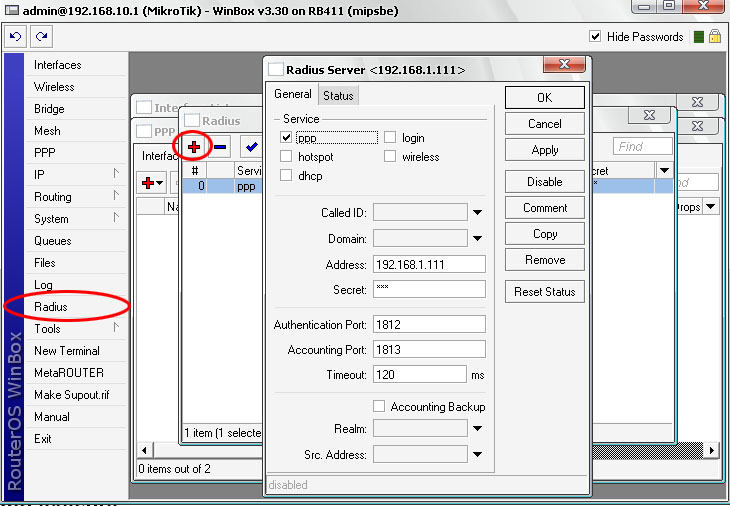Check the Accounting Backup checkbox
The image size is (730, 506).
(x=379, y=406)
